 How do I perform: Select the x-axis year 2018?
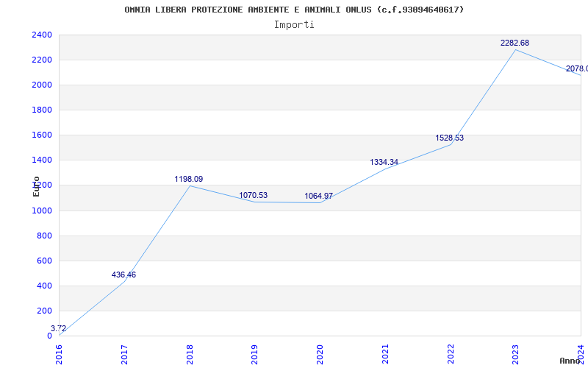190,354
